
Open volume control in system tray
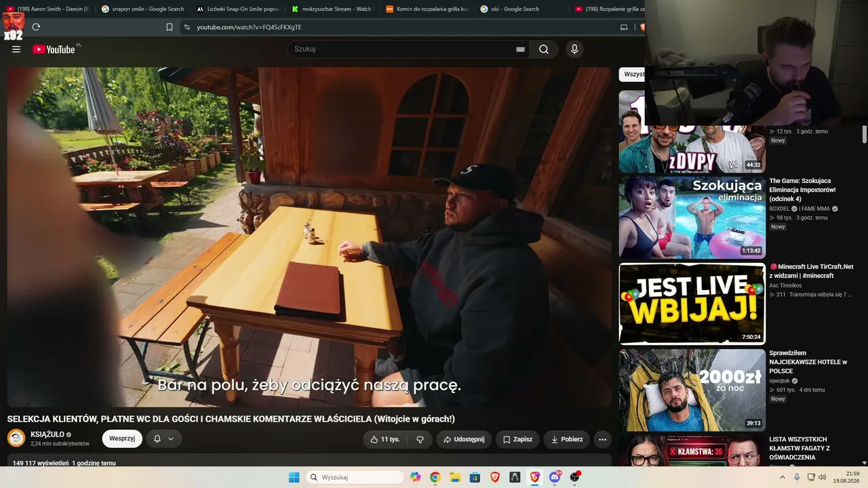click(x=822, y=477)
